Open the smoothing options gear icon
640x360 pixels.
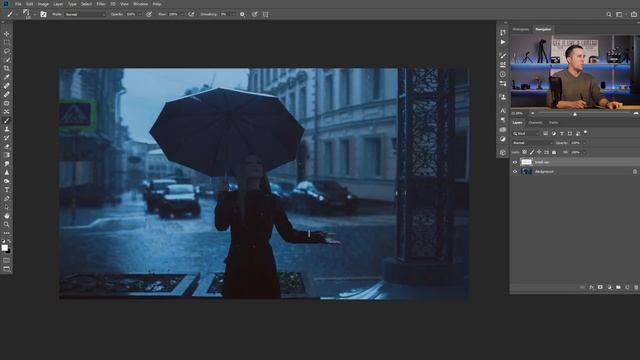point(242,14)
